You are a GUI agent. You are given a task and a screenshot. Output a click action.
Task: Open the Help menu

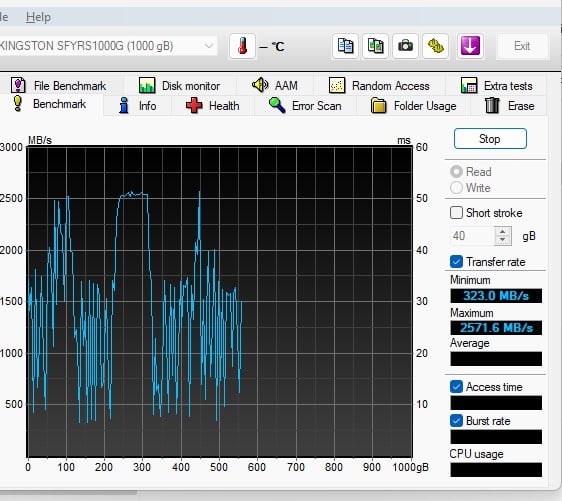(x=38, y=17)
